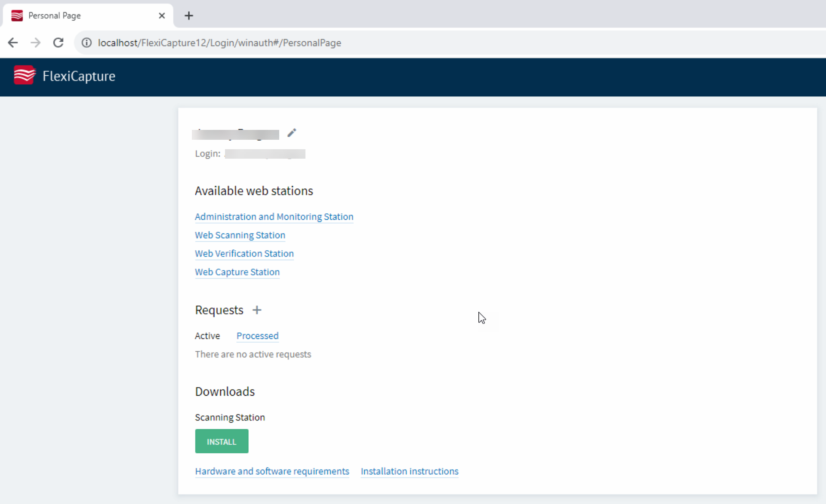Add a new request with plus icon
This screenshot has height=504, width=826.
point(257,310)
